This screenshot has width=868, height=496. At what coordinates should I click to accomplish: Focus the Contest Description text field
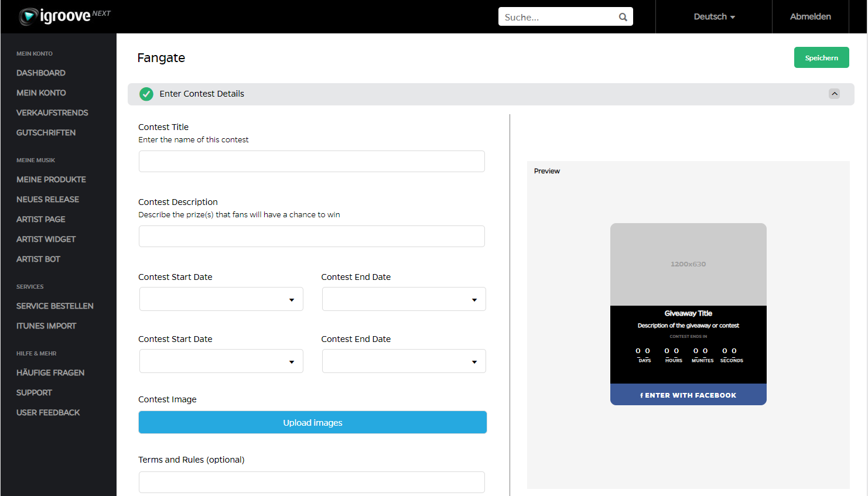tap(312, 237)
